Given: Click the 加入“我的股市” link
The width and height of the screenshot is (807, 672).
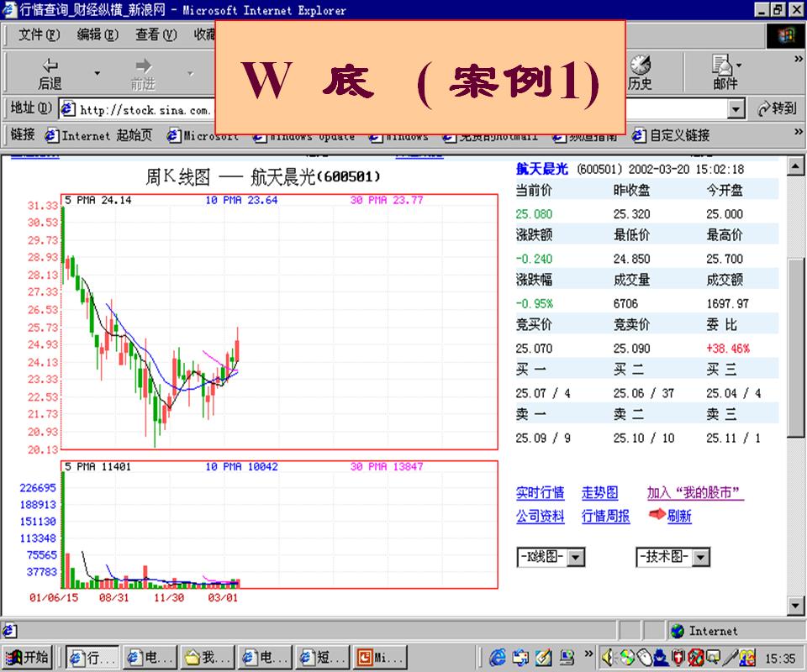Looking at the screenshot, I should click(695, 493).
